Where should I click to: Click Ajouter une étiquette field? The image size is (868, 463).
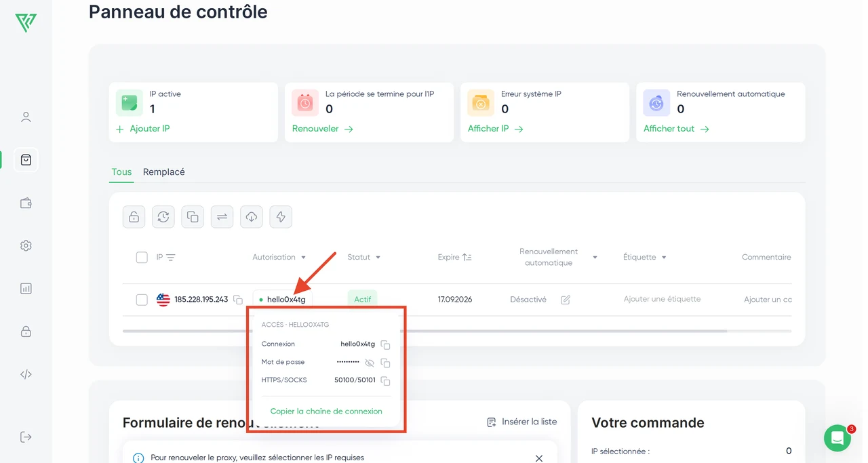[x=662, y=299]
